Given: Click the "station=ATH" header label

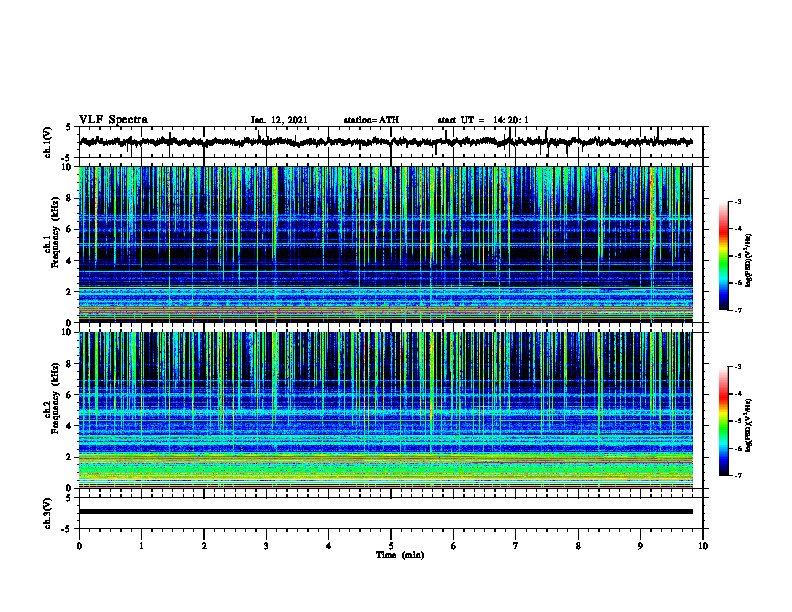Looking at the screenshot, I should [x=371, y=120].
